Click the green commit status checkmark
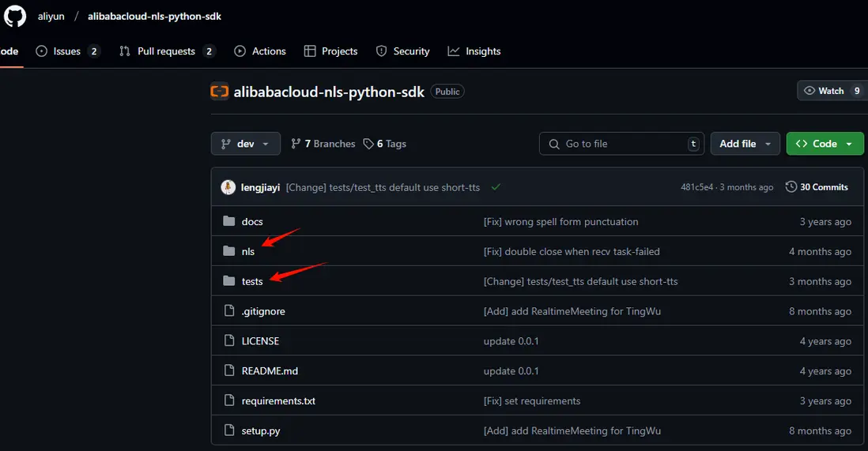This screenshot has width=868, height=451. pyautogui.click(x=496, y=187)
